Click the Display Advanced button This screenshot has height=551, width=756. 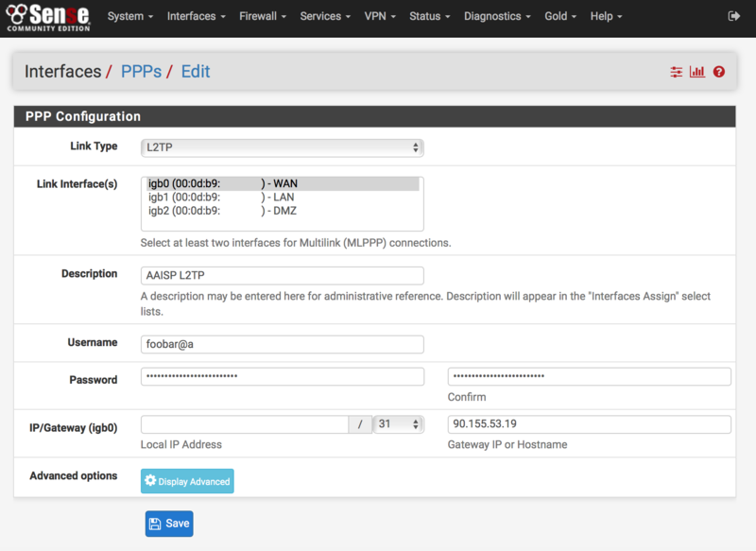[x=187, y=481]
